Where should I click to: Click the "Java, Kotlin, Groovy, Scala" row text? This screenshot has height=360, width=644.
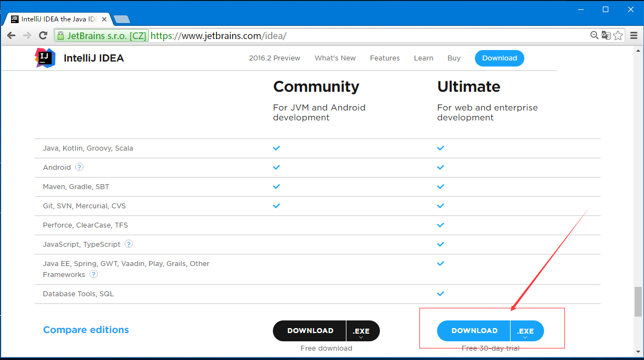click(88, 148)
